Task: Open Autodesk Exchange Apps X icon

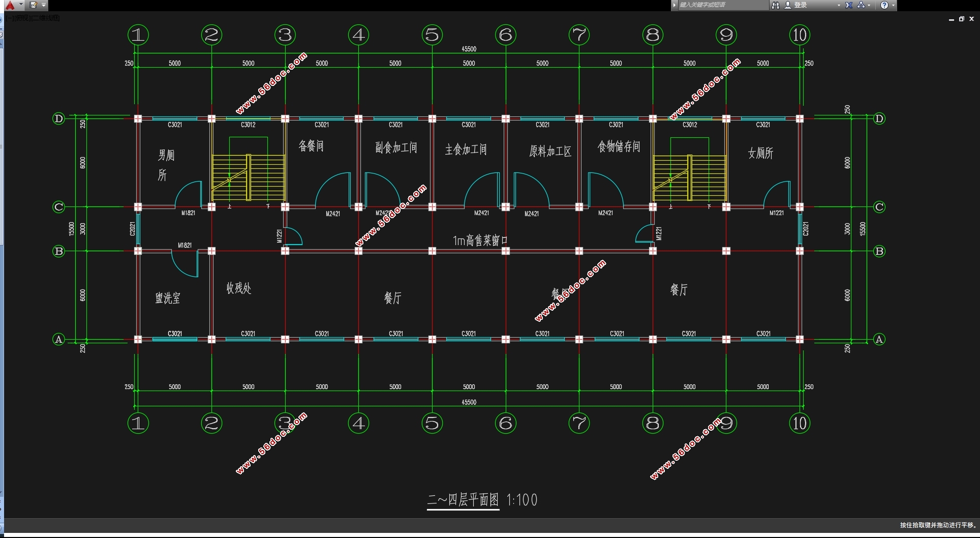Action: pyautogui.click(x=849, y=5)
